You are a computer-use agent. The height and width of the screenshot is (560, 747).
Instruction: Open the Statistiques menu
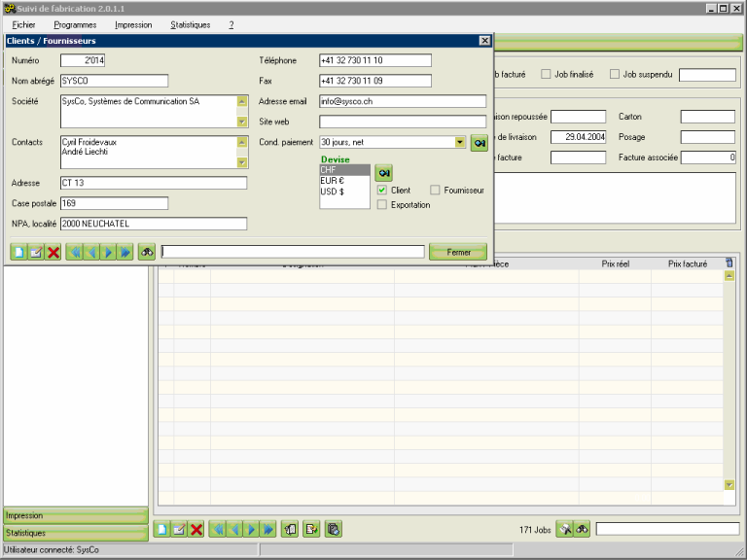pyautogui.click(x=190, y=24)
